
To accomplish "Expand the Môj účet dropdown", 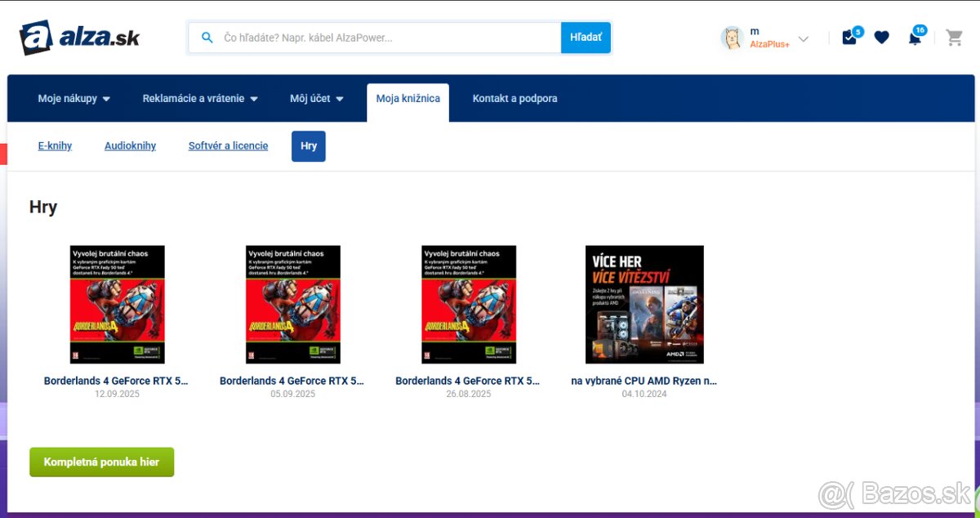I will (x=317, y=99).
